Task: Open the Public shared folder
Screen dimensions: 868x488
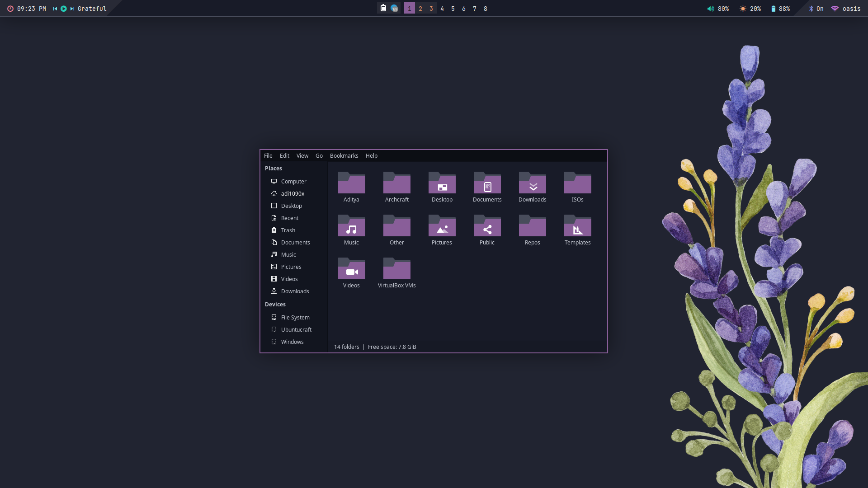Action: 487,226
